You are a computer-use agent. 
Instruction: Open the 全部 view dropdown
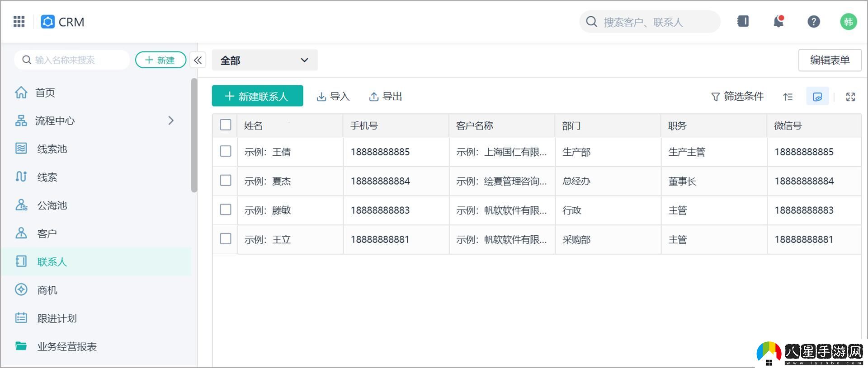click(x=265, y=60)
